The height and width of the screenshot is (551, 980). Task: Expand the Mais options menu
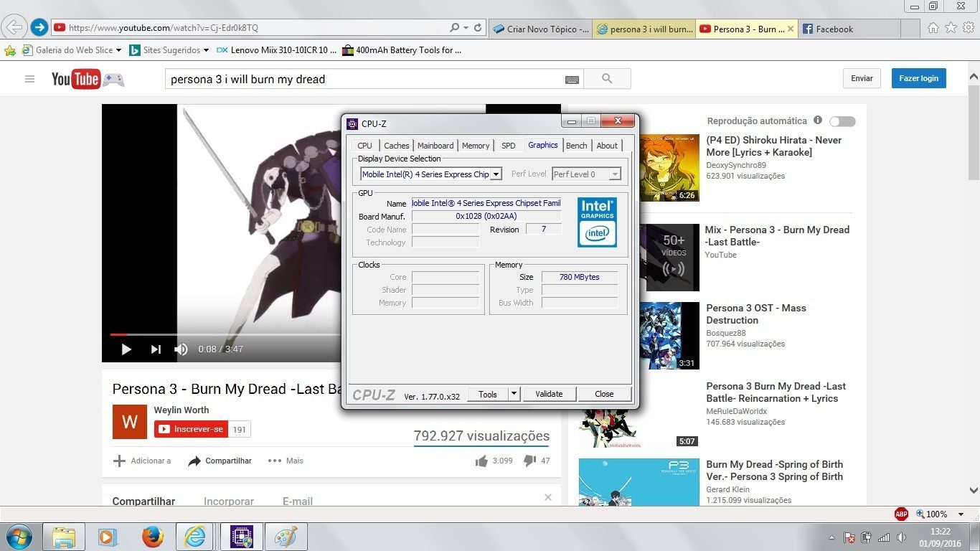click(286, 461)
